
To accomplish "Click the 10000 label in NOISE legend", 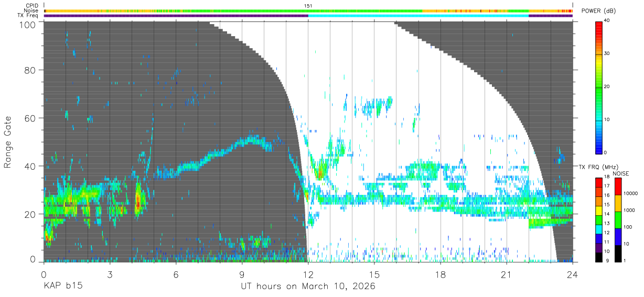I will (630, 193).
